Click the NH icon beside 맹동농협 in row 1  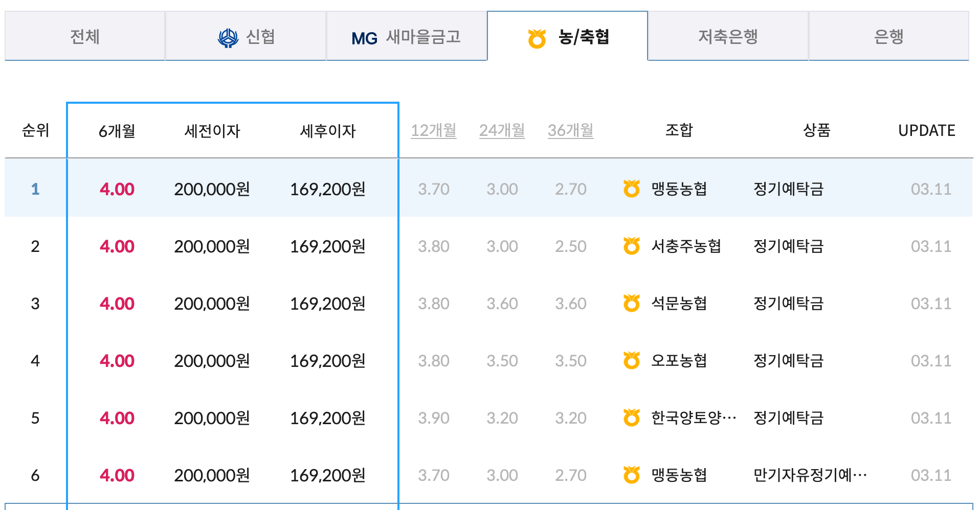click(633, 189)
